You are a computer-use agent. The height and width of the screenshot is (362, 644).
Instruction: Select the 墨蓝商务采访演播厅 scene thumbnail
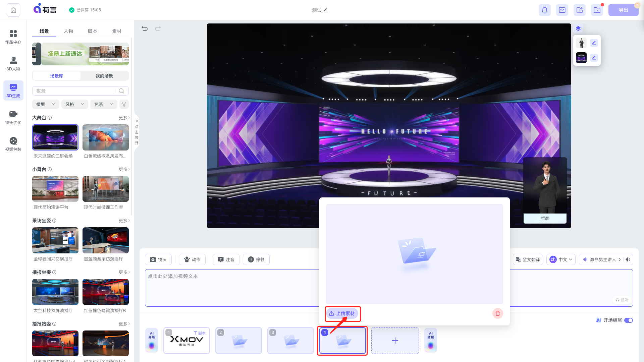106,240
